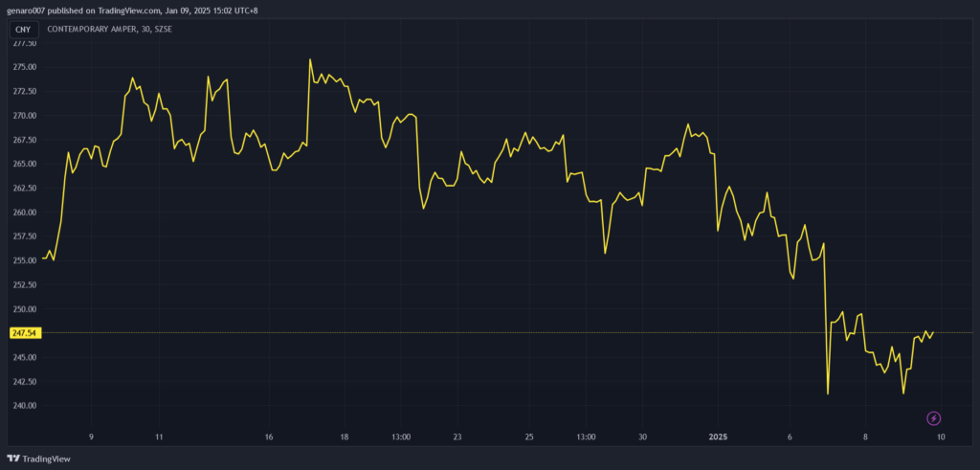Select the yellow 247.54 current price label

23,333
